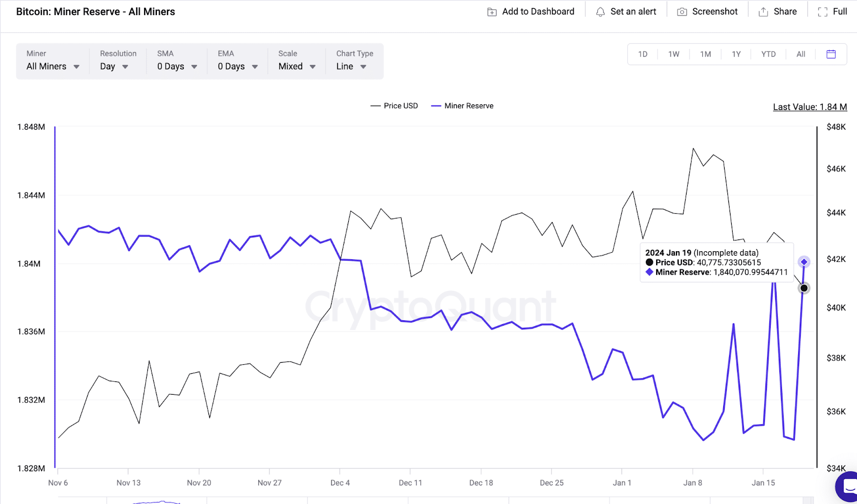Click the chart navigator strip at bottom
Screen dimensions: 857x504
pos(375,501)
